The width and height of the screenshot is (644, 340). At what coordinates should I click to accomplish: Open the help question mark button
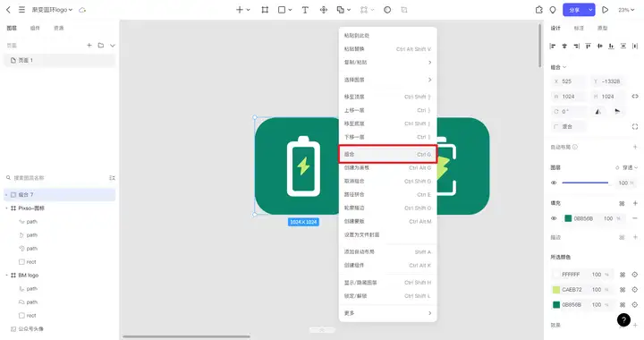coord(623,319)
